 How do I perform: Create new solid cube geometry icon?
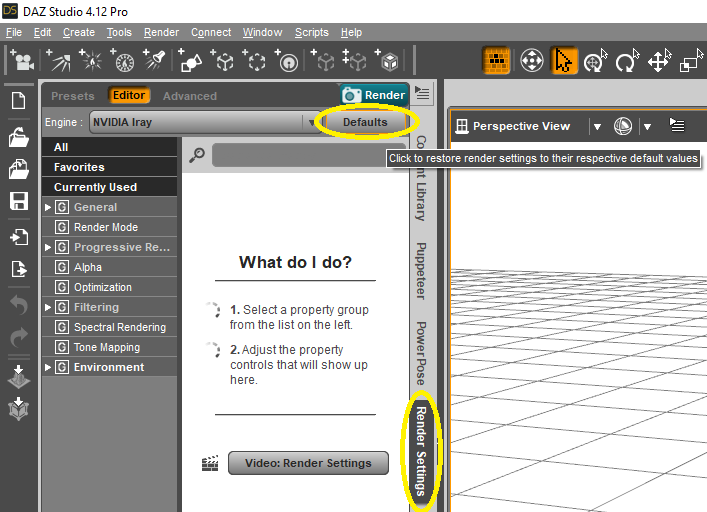(x=387, y=60)
